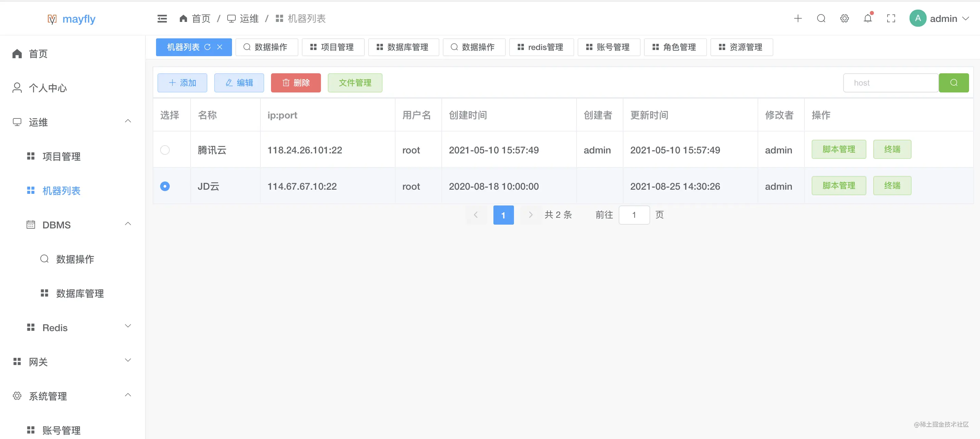Viewport: 980px width, 439px height.
Task: Go to the previous page arrow
Action: pos(476,215)
